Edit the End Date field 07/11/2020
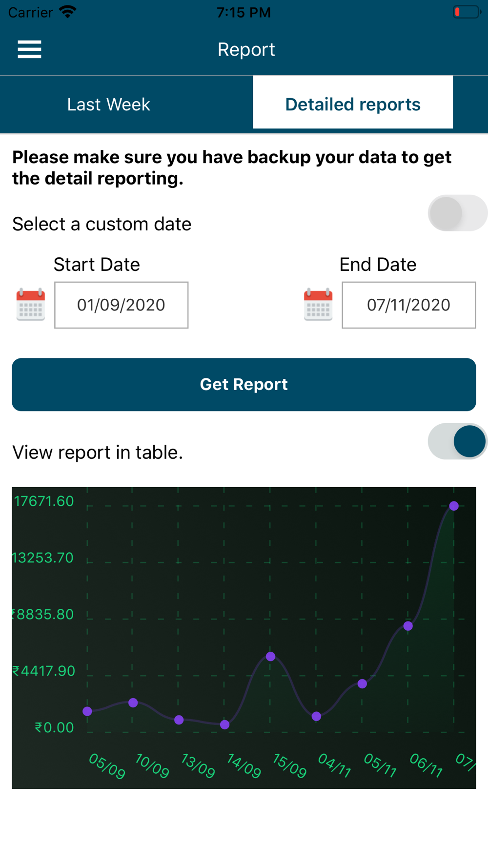The height and width of the screenshot is (868, 488). coord(409,305)
